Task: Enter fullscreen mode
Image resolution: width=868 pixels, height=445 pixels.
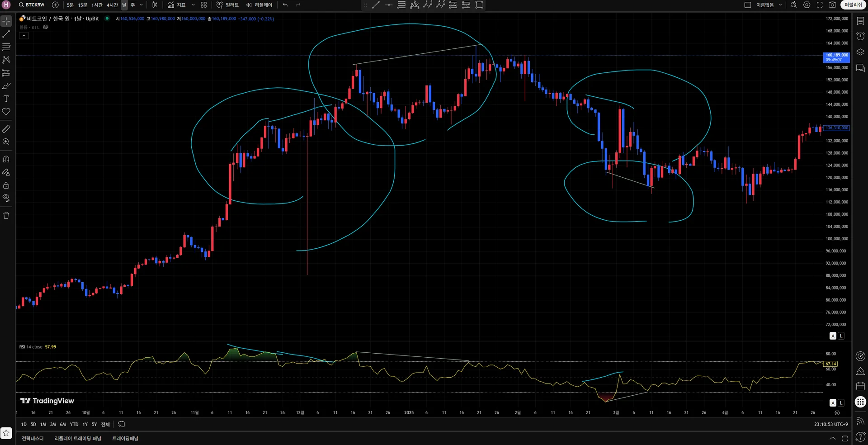Action: [x=820, y=5]
